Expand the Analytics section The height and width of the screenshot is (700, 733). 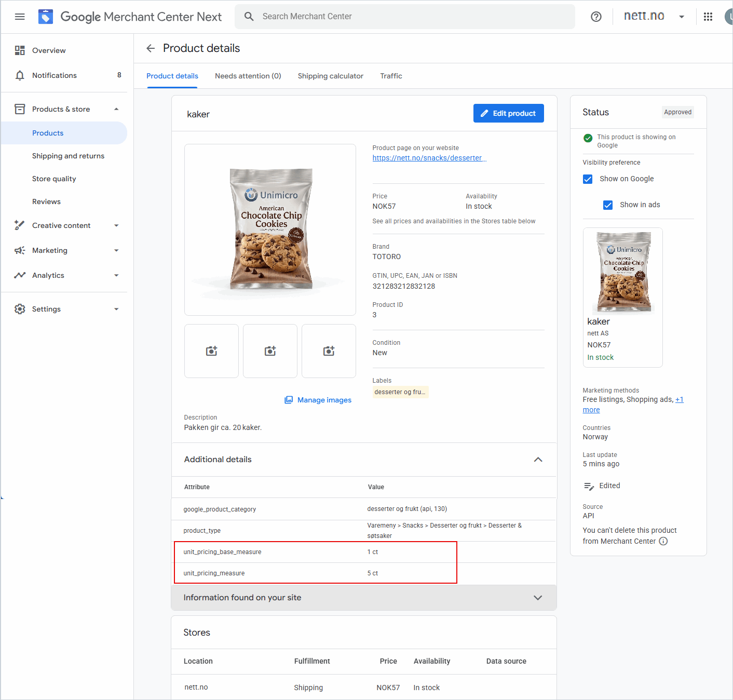[x=116, y=275]
